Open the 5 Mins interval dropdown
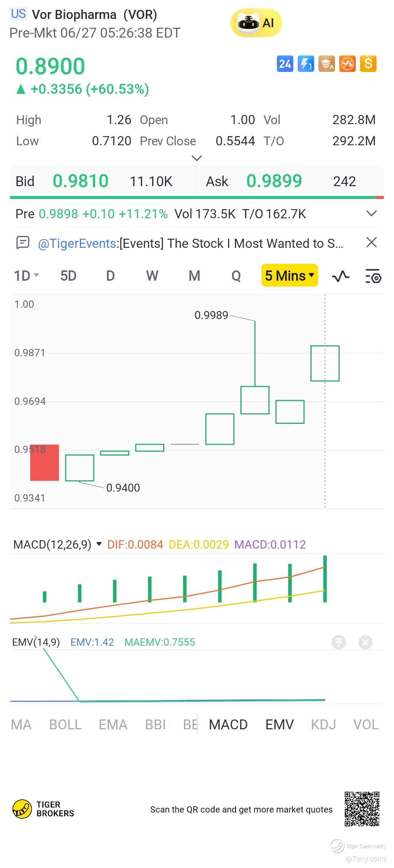The height and width of the screenshot is (868, 394). click(x=290, y=276)
